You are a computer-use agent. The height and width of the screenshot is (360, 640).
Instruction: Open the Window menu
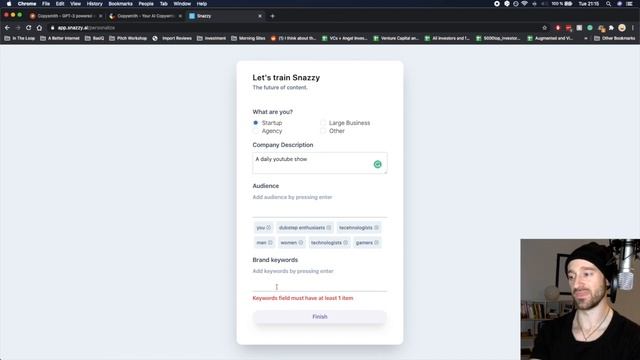point(182,4)
